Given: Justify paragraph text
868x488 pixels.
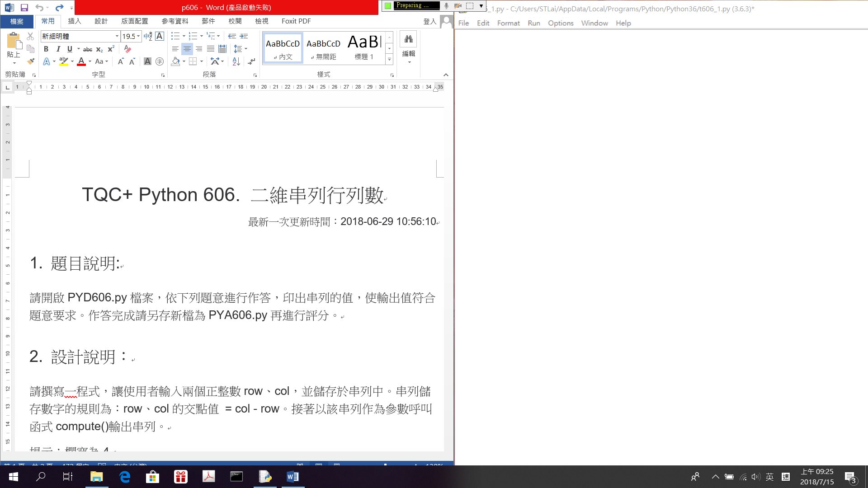Looking at the screenshot, I should pyautogui.click(x=210, y=49).
